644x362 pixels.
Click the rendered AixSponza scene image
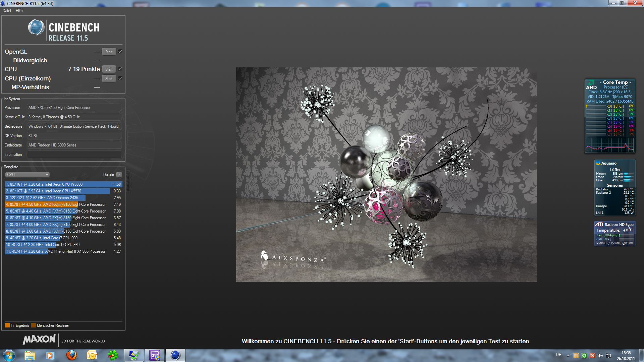click(386, 175)
